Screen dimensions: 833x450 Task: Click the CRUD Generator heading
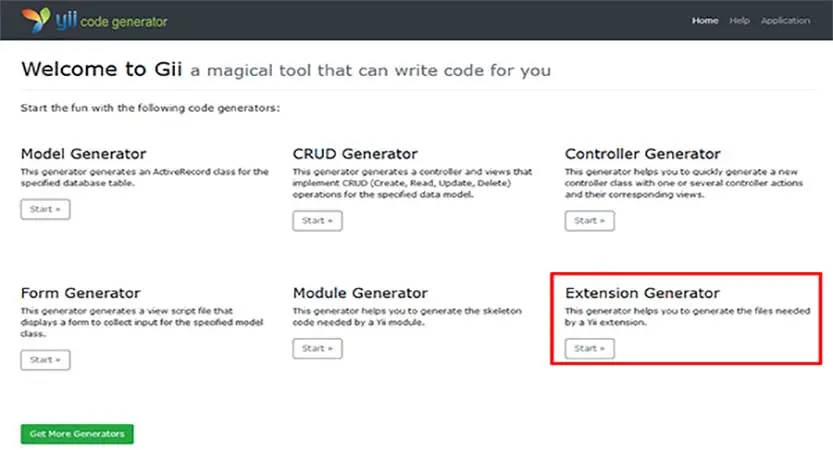[355, 154]
